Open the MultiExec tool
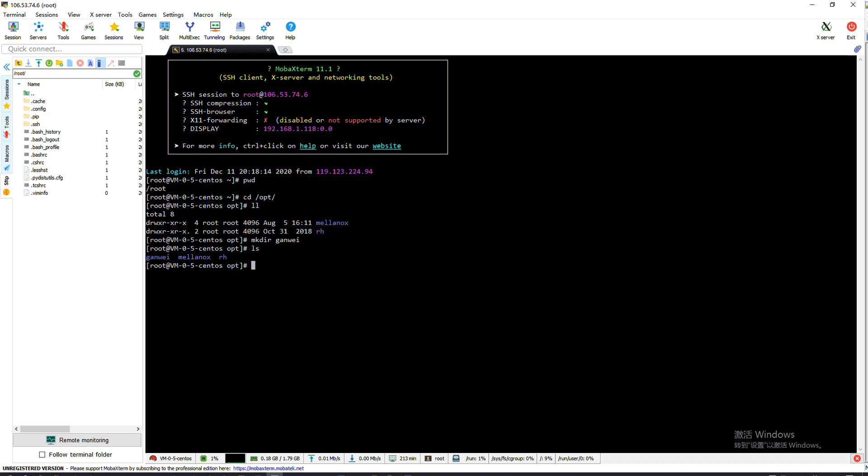This screenshot has height=476, width=868. [189, 31]
